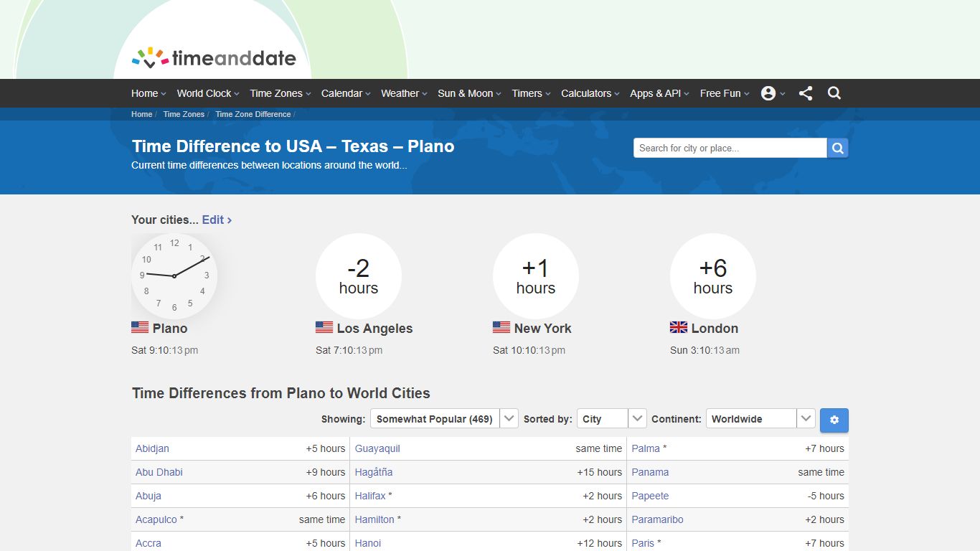Expand the Home menu
The height and width of the screenshot is (551, 980).
(149, 93)
